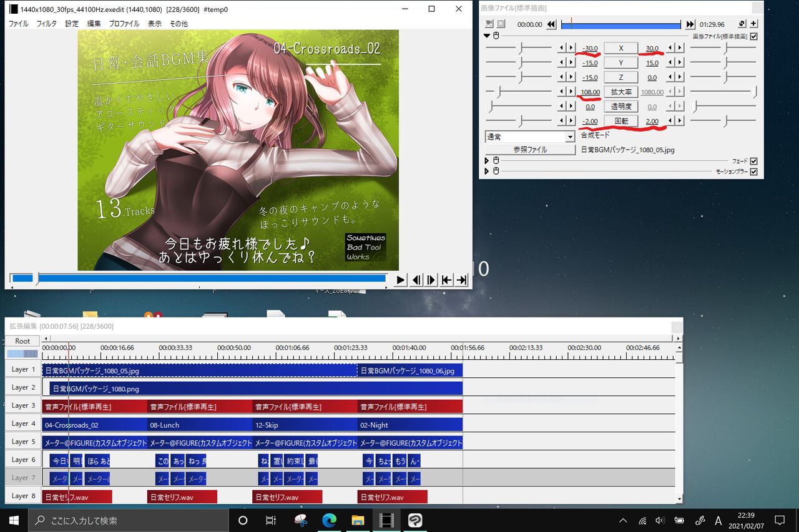799x532 pixels.
Task: Open the notification center icon
Action: [779, 520]
